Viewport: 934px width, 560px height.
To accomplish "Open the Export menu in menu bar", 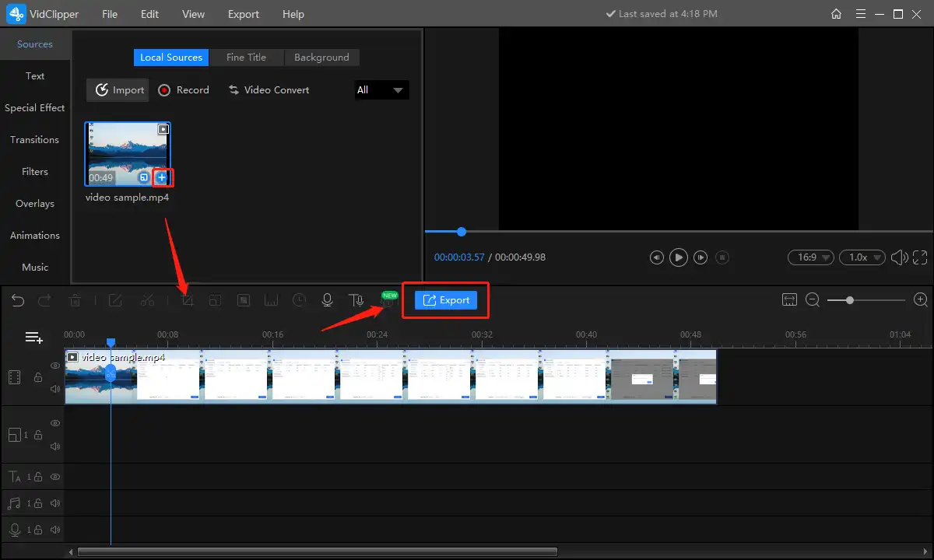I will pyautogui.click(x=244, y=14).
